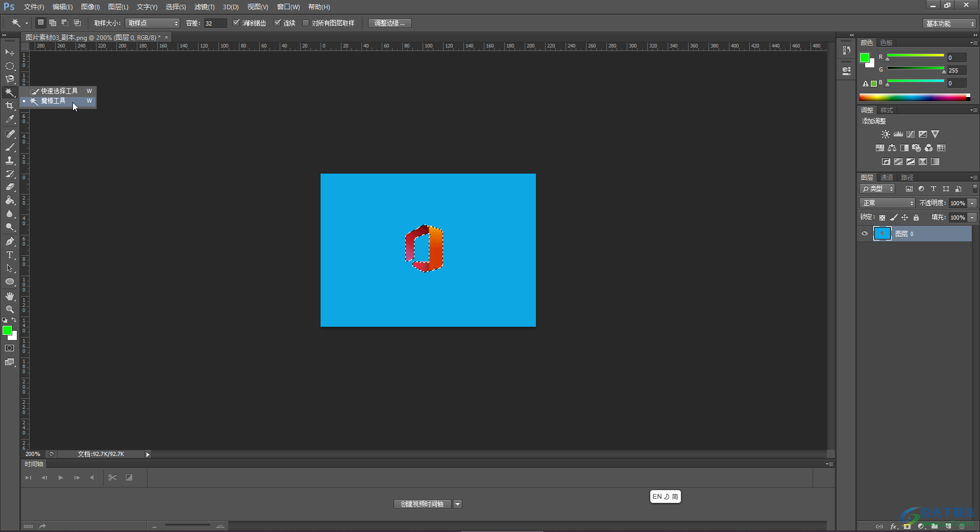Add a Levels adjustment
Viewport: 980px width, 532px height.
(x=898, y=134)
